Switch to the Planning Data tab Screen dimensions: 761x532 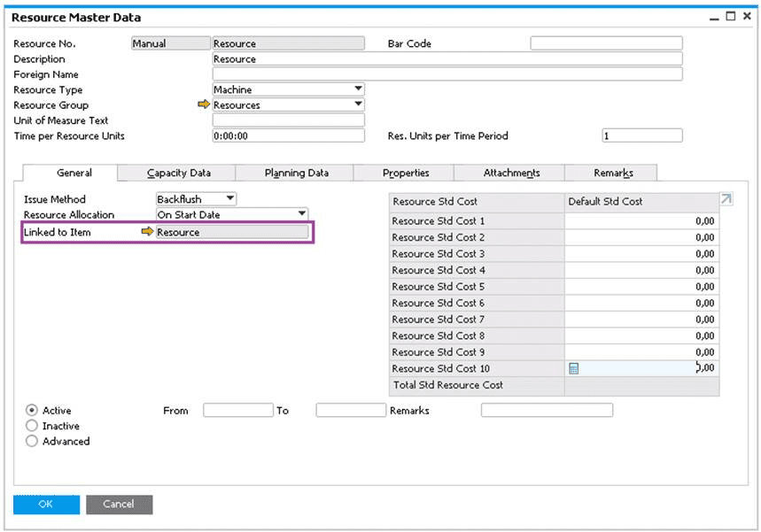point(296,173)
